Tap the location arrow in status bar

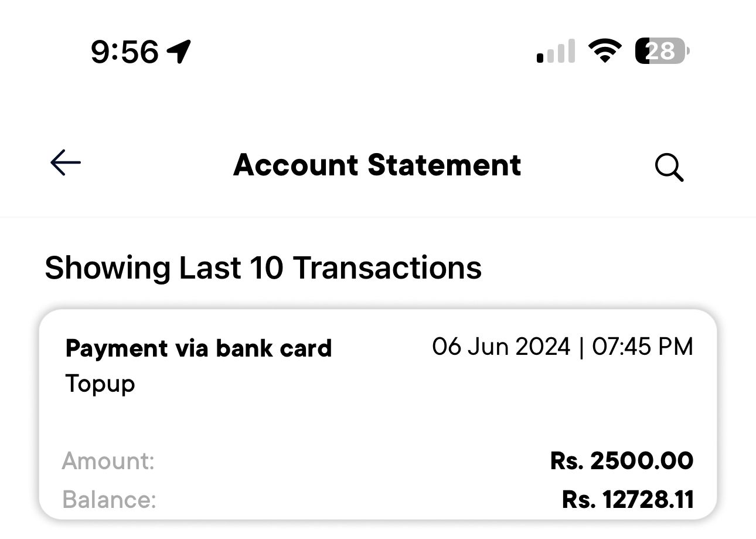(179, 52)
